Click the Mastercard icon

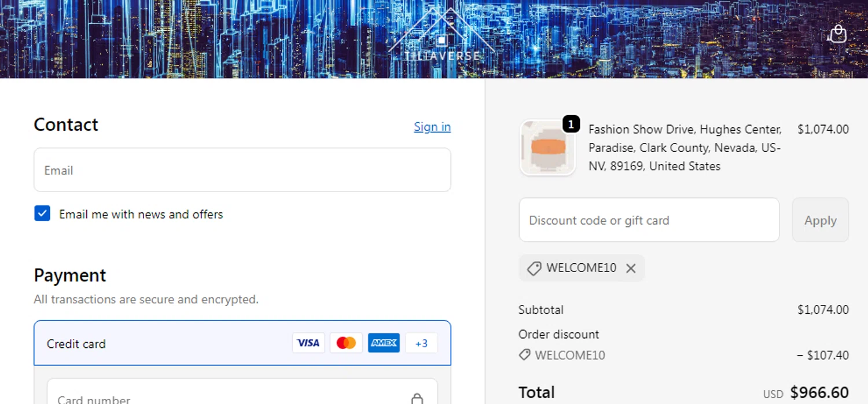pyautogui.click(x=346, y=343)
